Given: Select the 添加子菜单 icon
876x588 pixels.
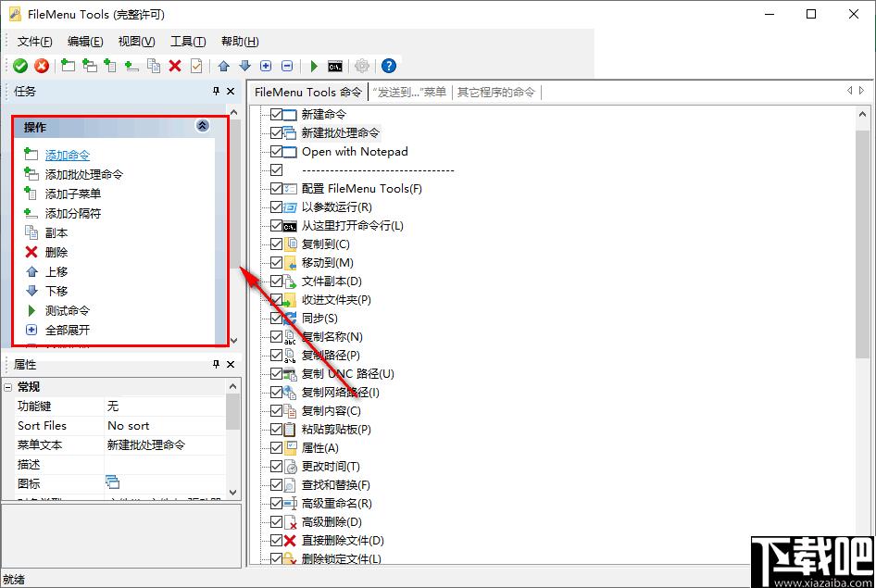Looking at the screenshot, I should [x=31, y=193].
